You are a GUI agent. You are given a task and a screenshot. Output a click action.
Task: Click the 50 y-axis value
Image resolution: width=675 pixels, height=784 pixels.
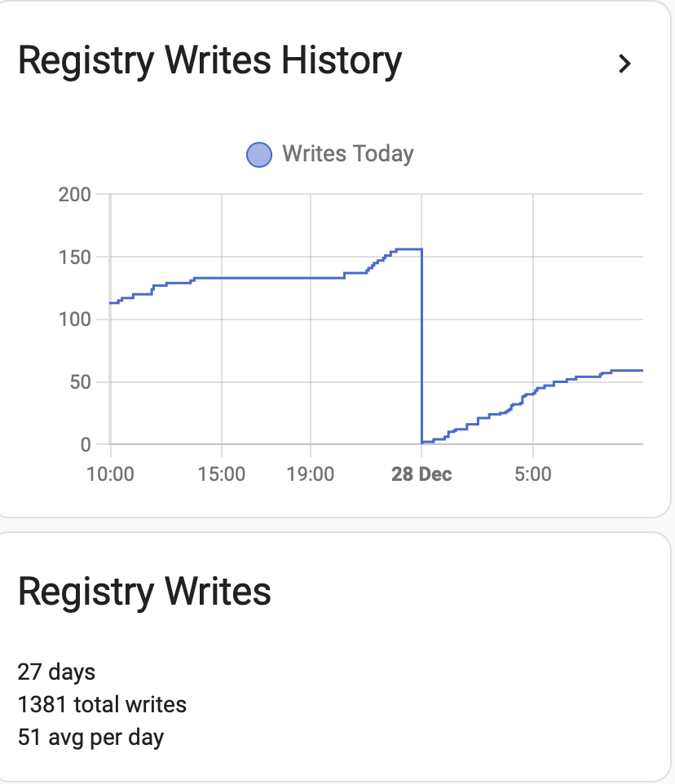click(81, 382)
